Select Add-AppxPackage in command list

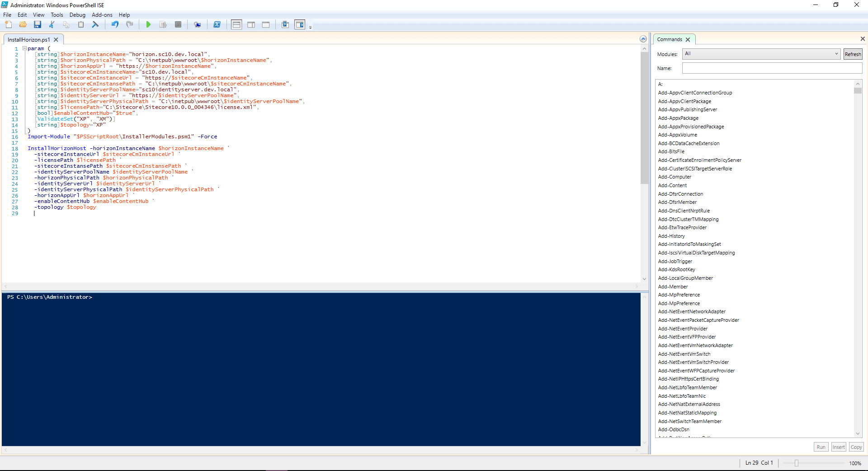pyautogui.click(x=678, y=118)
